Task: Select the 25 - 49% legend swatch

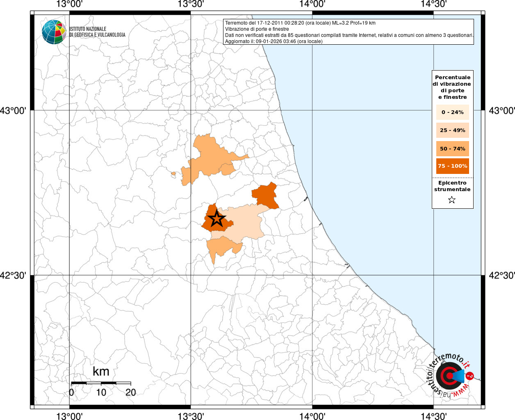Action: [453, 130]
